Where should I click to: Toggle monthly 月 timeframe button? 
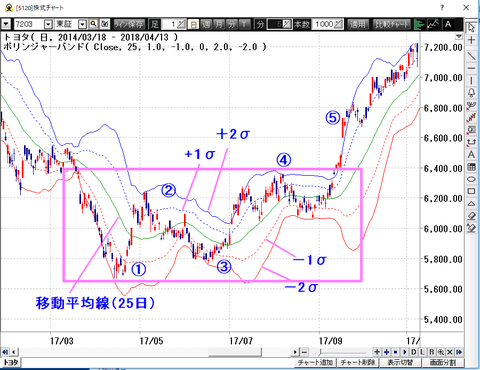(x=219, y=24)
